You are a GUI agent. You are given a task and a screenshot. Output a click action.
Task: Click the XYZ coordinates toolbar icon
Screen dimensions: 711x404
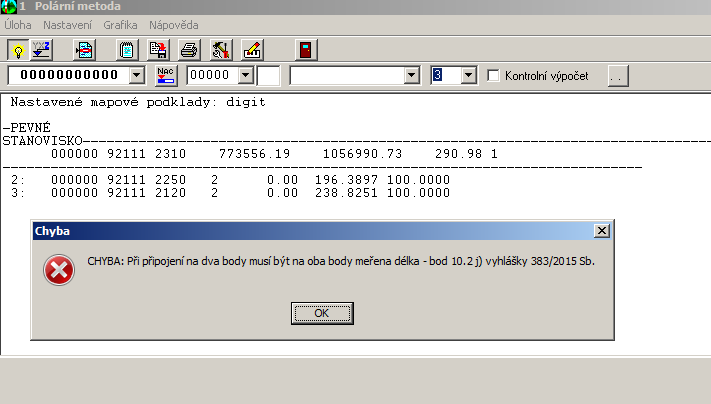tap(41, 49)
